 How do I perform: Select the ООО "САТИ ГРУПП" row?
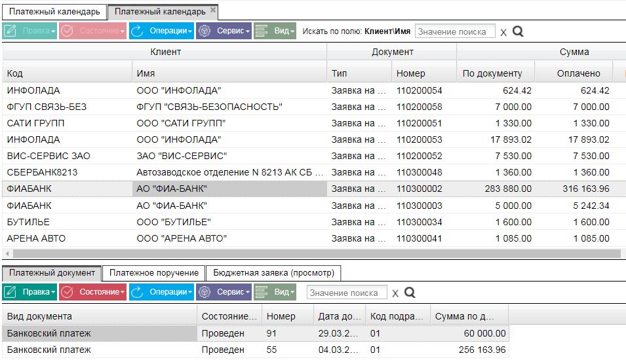coord(313,123)
